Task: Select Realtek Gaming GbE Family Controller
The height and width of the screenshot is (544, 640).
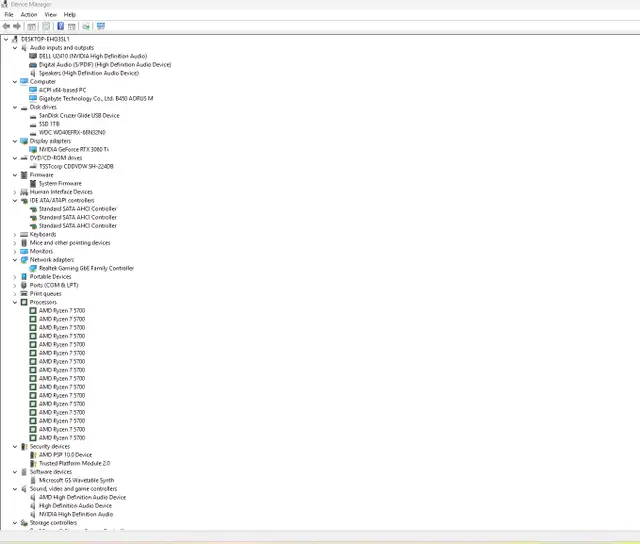Action: [x=86, y=268]
